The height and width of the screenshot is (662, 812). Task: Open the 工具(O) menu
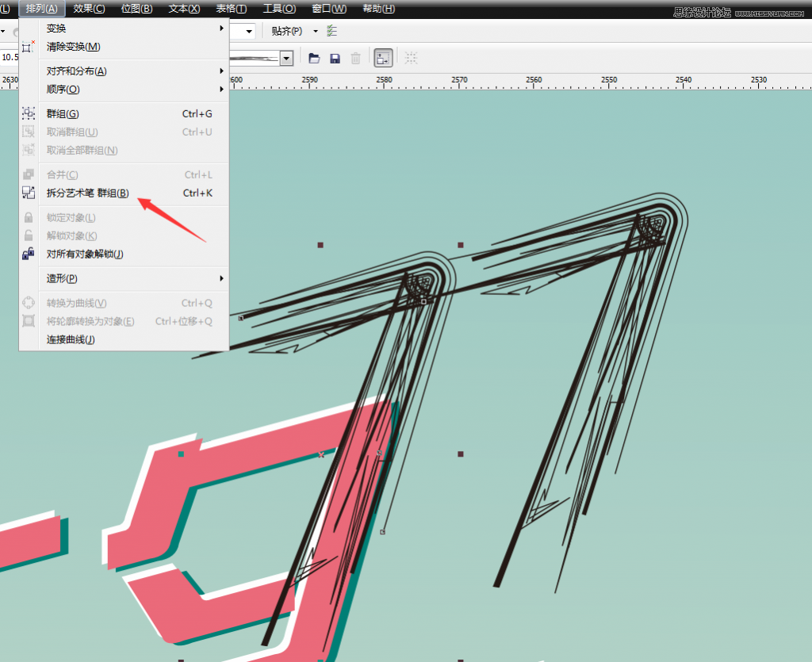279,9
